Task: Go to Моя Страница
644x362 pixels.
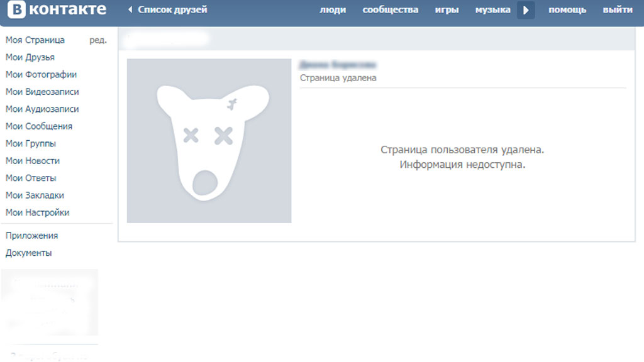Action: (x=35, y=40)
